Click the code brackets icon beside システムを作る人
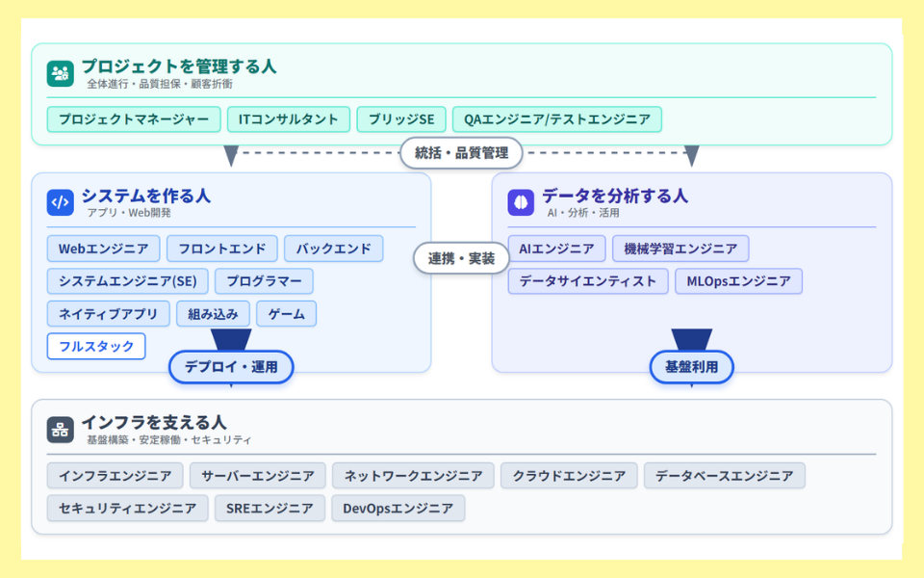The image size is (924, 578). pyautogui.click(x=60, y=202)
